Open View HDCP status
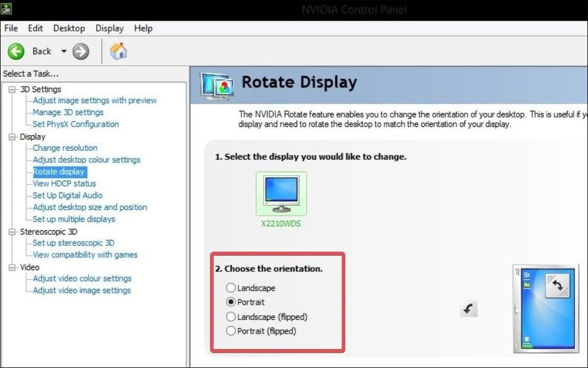588x368 pixels. tap(64, 183)
